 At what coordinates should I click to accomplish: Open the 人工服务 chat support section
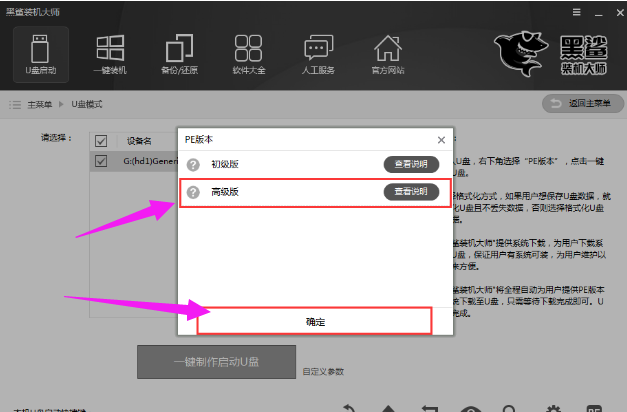pos(318,55)
